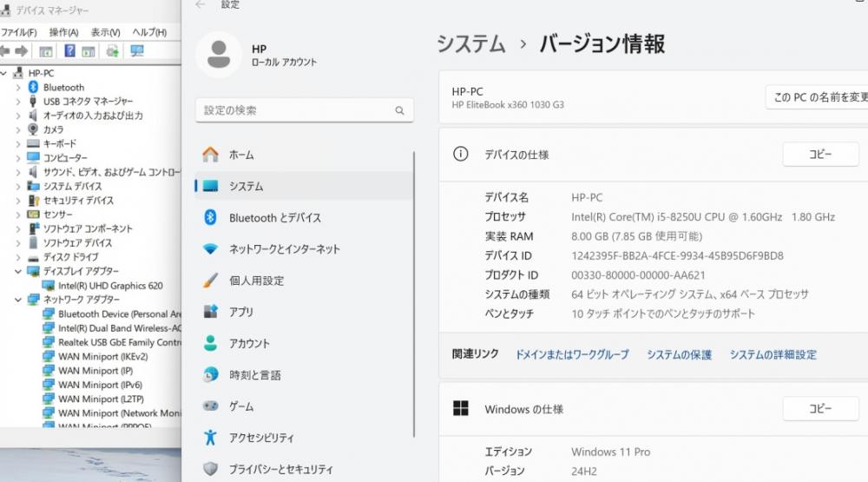Image resolution: width=868 pixels, height=482 pixels.
Task: Select Intel(R) Dual Band Wireless-AC adapter
Action: click(x=120, y=328)
